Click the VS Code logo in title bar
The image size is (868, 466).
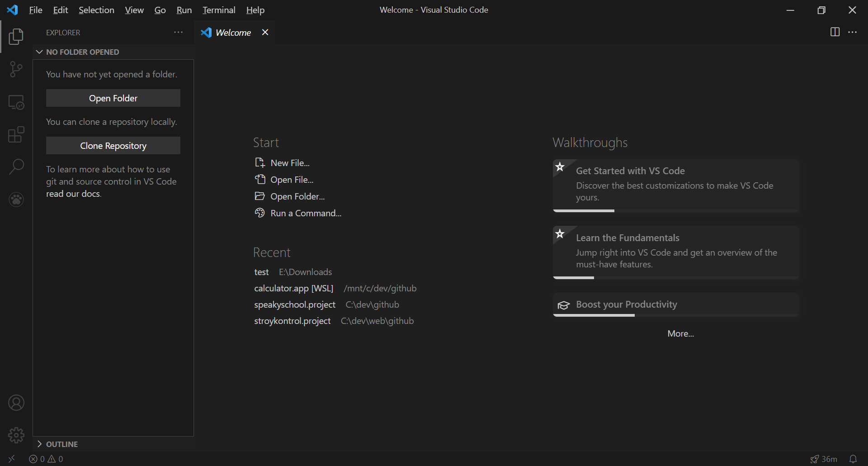tap(13, 10)
